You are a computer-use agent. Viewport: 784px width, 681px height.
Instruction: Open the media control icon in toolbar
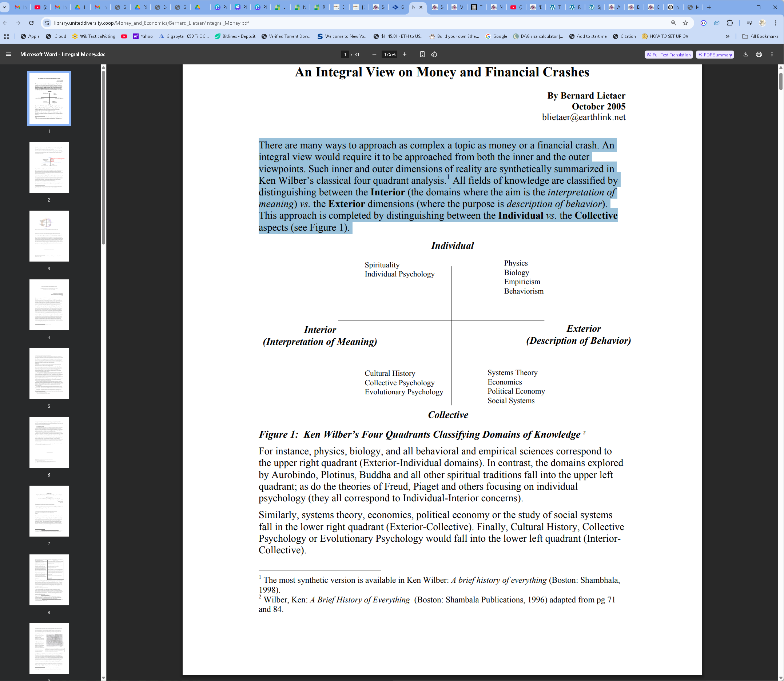point(749,23)
